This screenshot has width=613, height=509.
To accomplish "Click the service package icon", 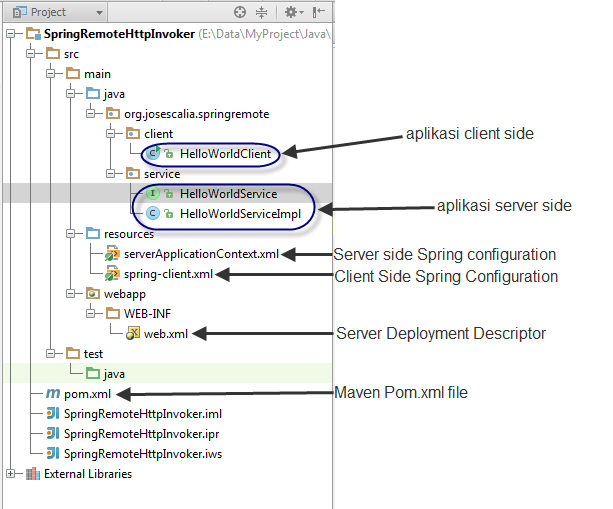I will (133, 174).
